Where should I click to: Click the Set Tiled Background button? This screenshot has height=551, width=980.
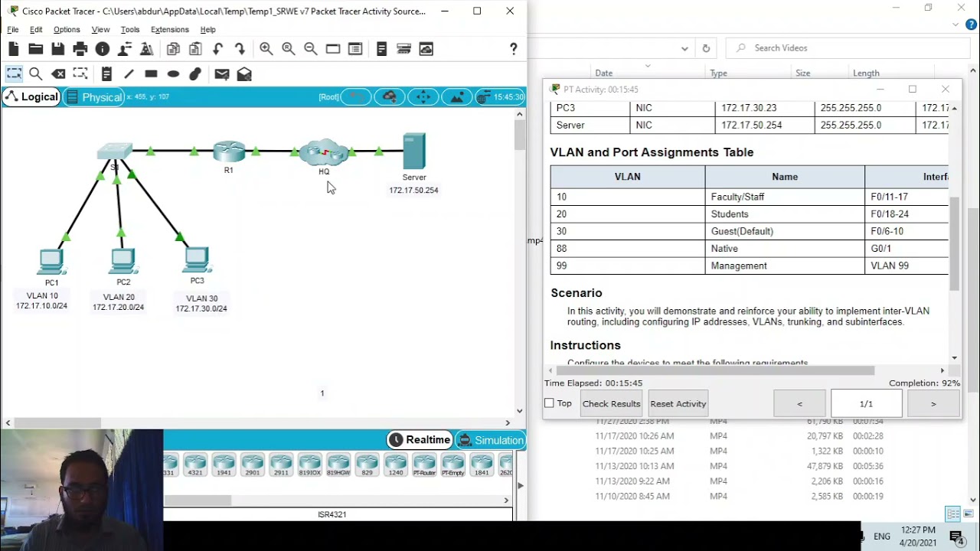click(457, 97)
